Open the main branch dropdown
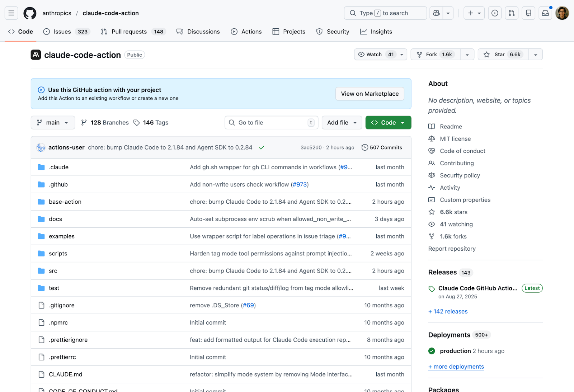This screenshot has height=392, width=574. [x=52, y=122]
